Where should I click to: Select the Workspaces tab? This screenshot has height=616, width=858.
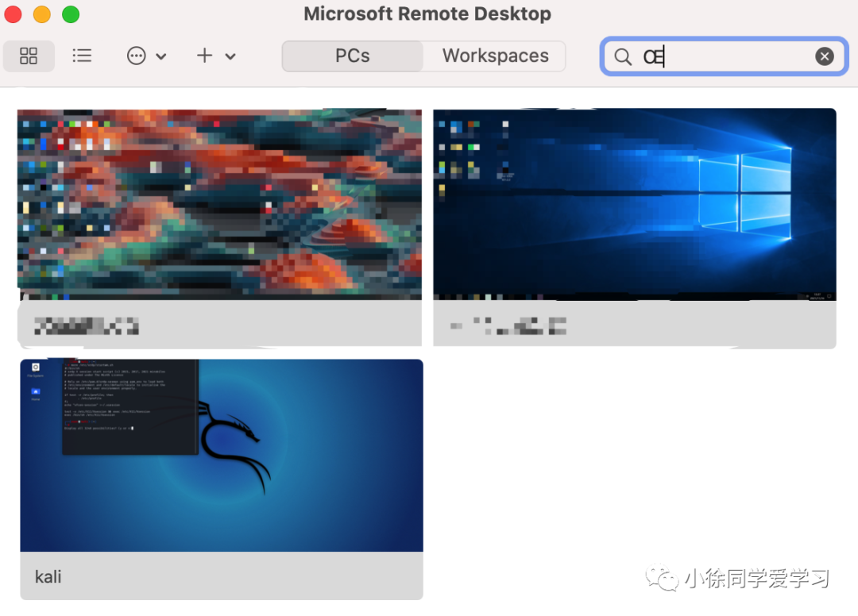tap(495, 56)
